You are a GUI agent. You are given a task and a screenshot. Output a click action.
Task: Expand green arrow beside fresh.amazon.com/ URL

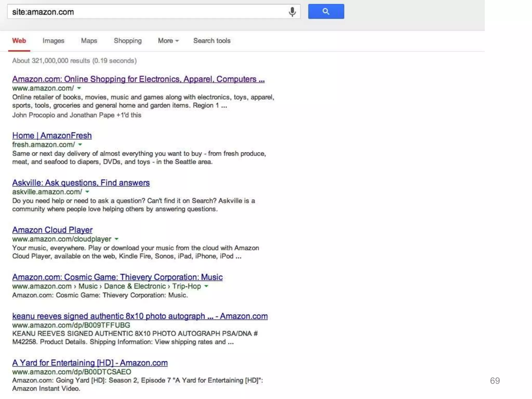click(80, 145)
